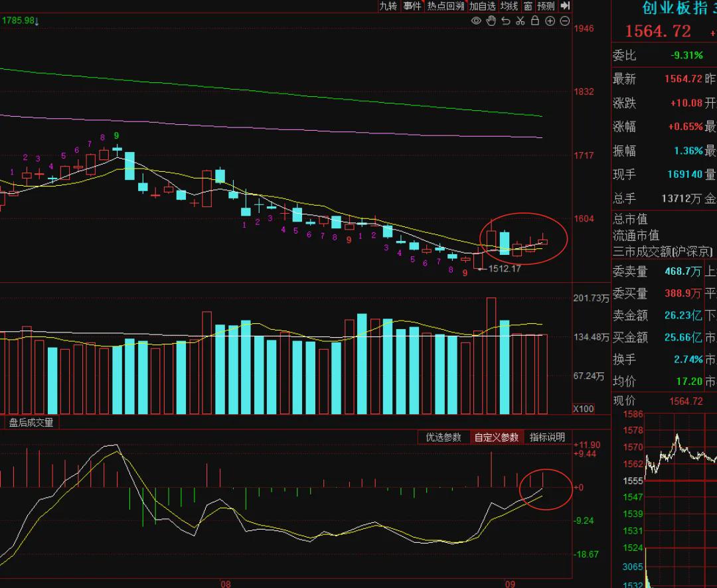This screenshot has height=588, width=717.
Task: Expand the 均线 moving average options
Action: [x=509, y=6]
